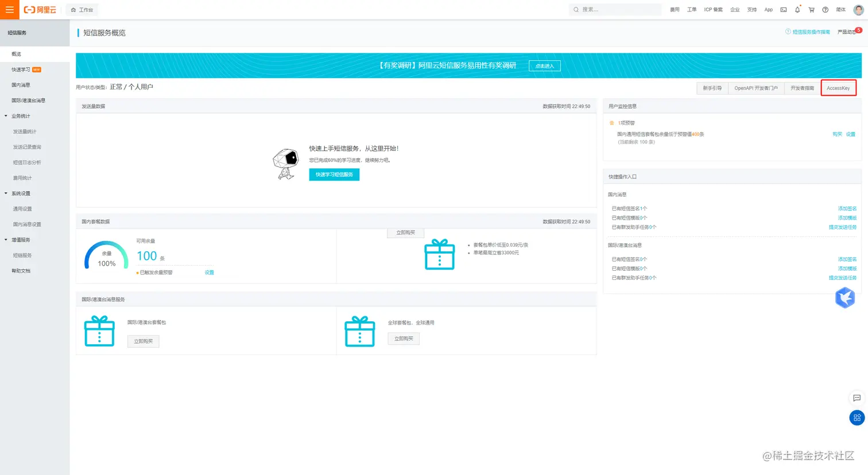
Task: Open the orange hamburger menu
Action: pyautogui.click(x=10, y=10)
